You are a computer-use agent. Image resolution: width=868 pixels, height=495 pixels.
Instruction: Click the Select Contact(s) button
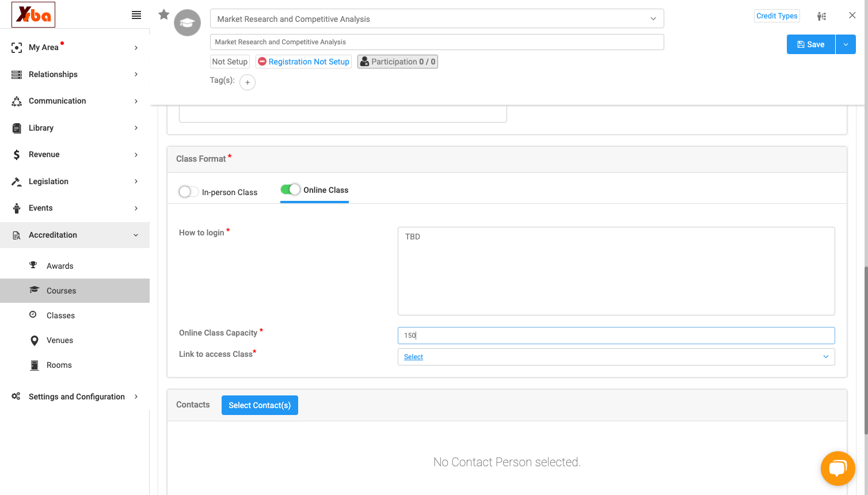click(x=260, y=405)
